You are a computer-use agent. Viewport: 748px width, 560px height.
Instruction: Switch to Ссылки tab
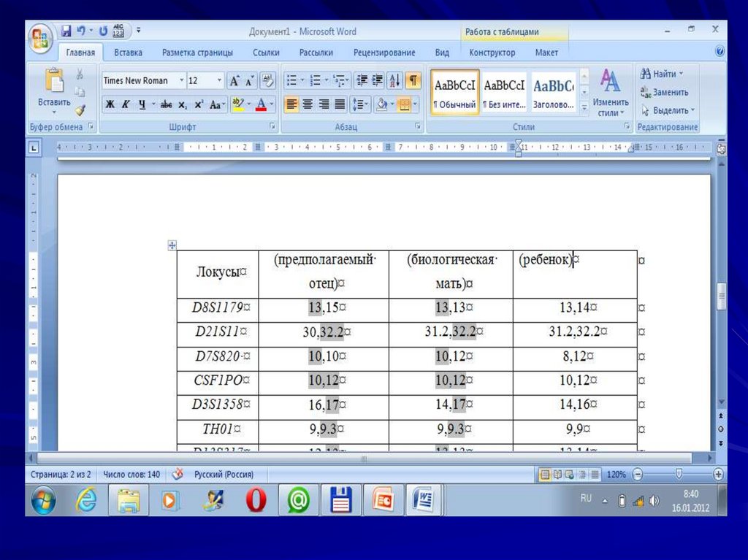coord(266,53)
